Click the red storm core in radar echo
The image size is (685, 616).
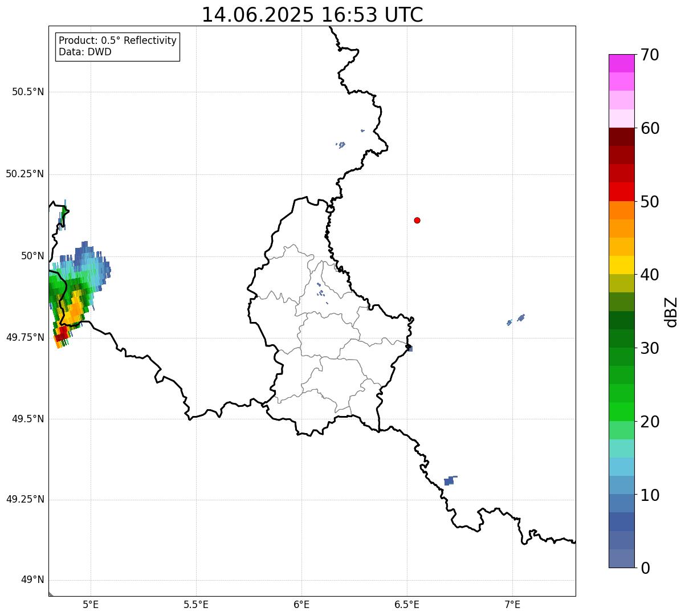(61, 333)
